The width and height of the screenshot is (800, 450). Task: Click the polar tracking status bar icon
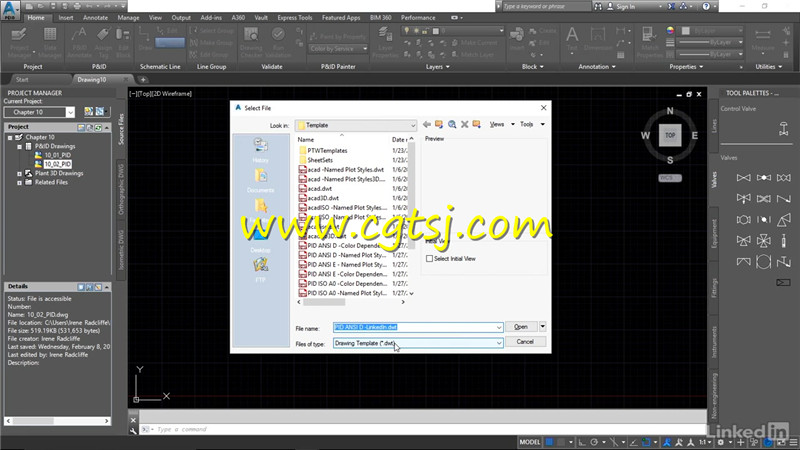click(x=594, y=442)
